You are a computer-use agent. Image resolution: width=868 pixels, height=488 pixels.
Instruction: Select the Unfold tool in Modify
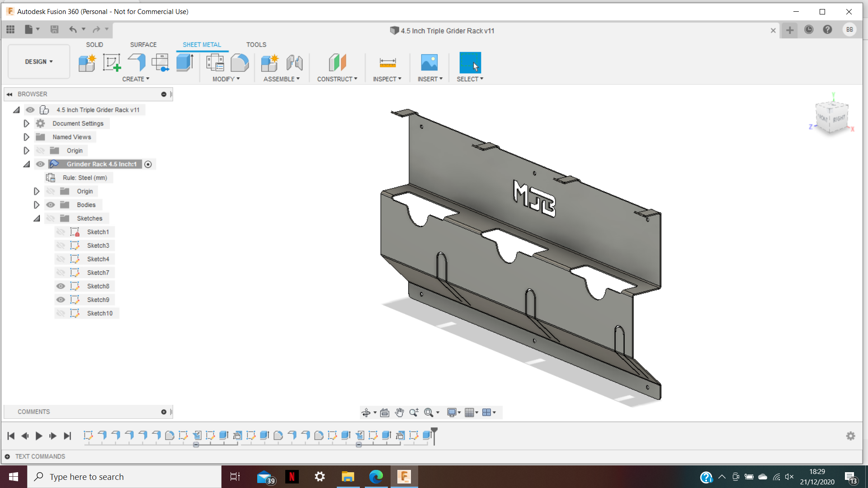point(240,62)
